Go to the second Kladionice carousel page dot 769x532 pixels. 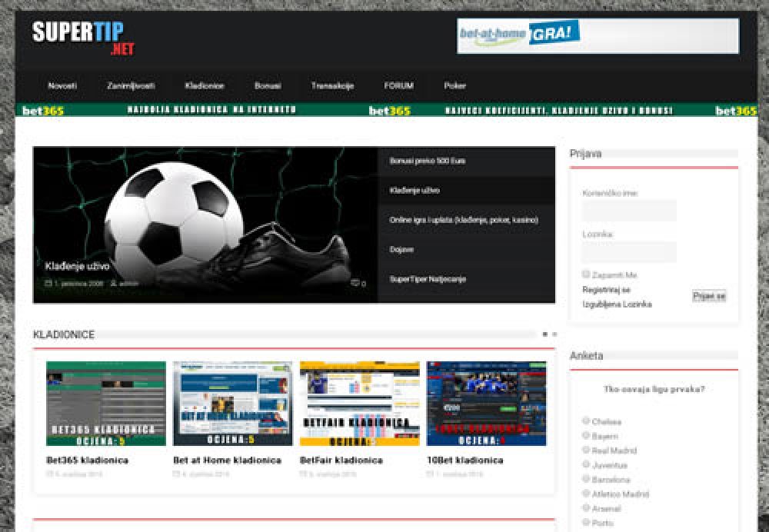coord(554,334)
